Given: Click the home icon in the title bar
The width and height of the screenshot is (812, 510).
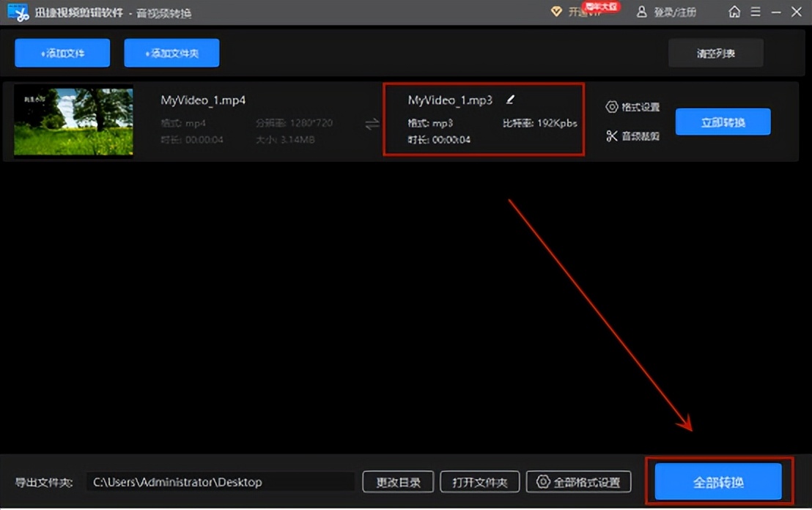Looking at the screenshot, I should 734,12.
